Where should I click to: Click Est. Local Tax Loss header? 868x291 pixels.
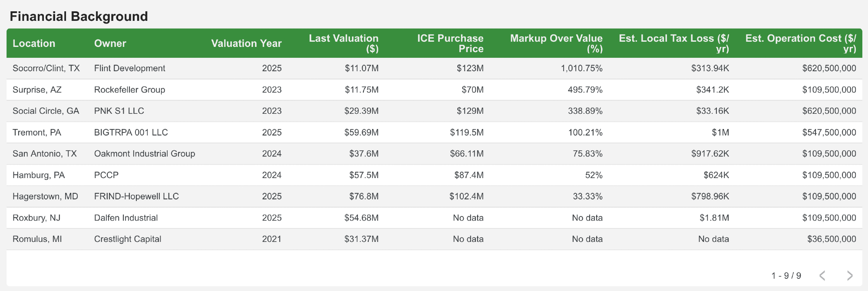point(673,43)
